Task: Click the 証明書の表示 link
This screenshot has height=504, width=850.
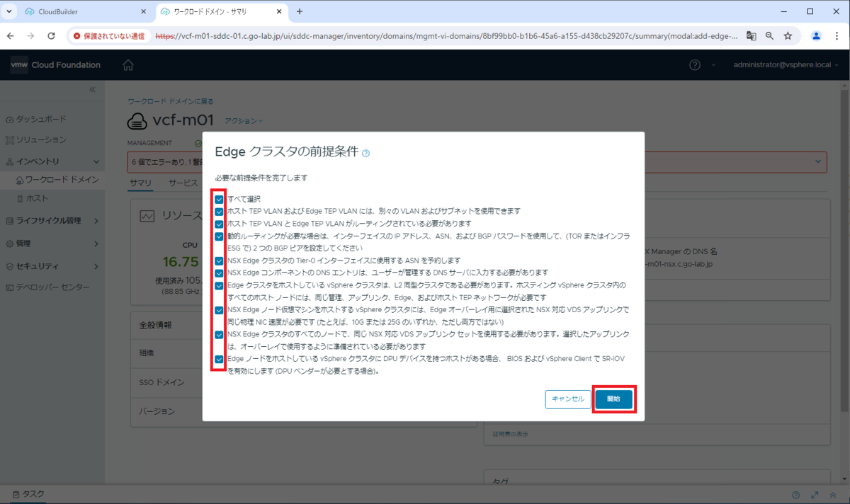Action: 510,434
